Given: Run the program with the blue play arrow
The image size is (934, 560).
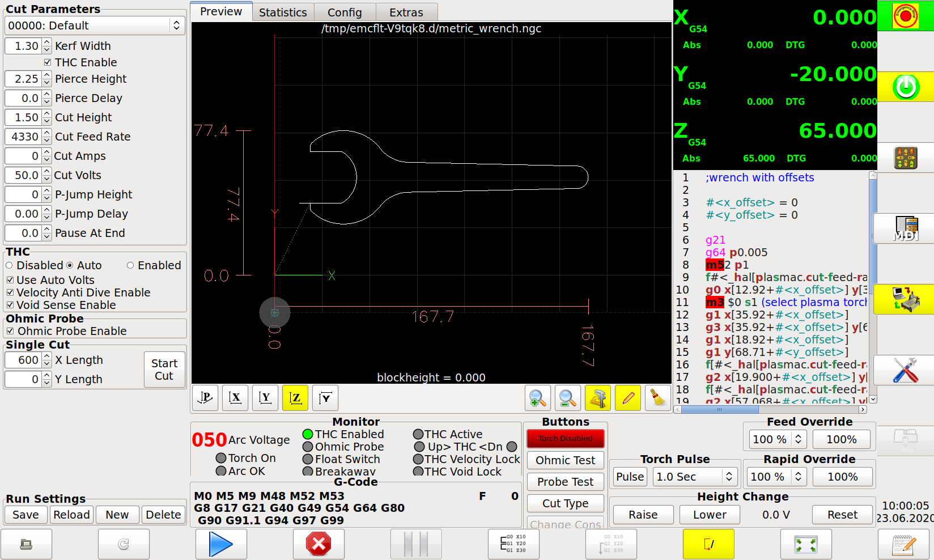Looking at the screenshot, I should click(x=221, y=544).
